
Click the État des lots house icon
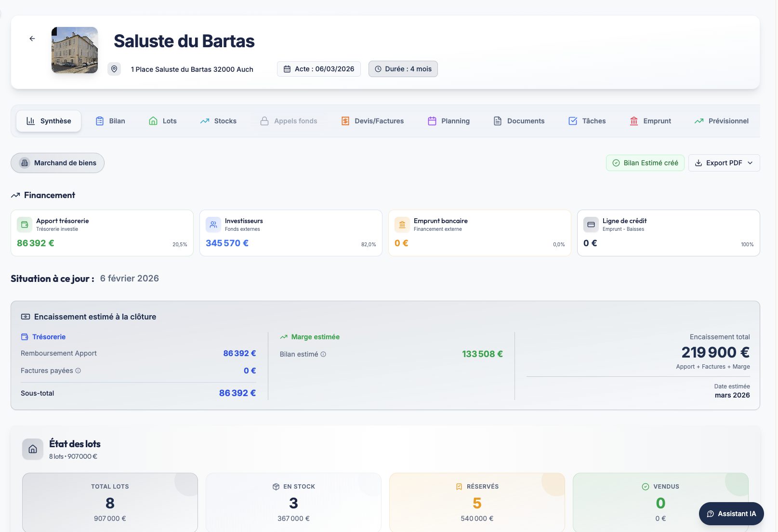coord(33,449)
